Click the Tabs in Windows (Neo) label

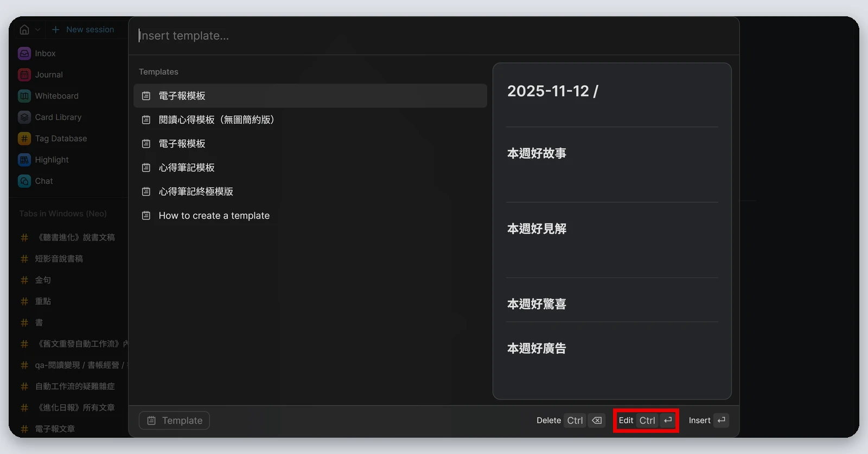(x=63, y=214)
